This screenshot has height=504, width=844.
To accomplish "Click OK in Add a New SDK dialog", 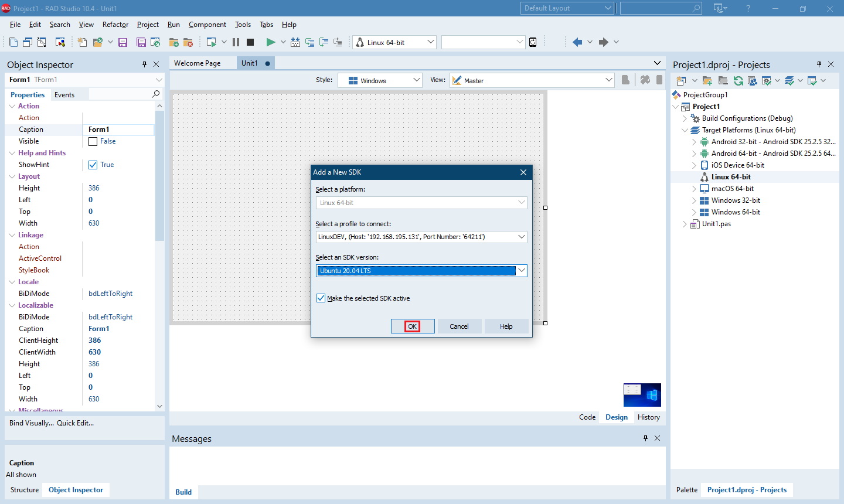I will pyautogui.click(x=413, y=326).
